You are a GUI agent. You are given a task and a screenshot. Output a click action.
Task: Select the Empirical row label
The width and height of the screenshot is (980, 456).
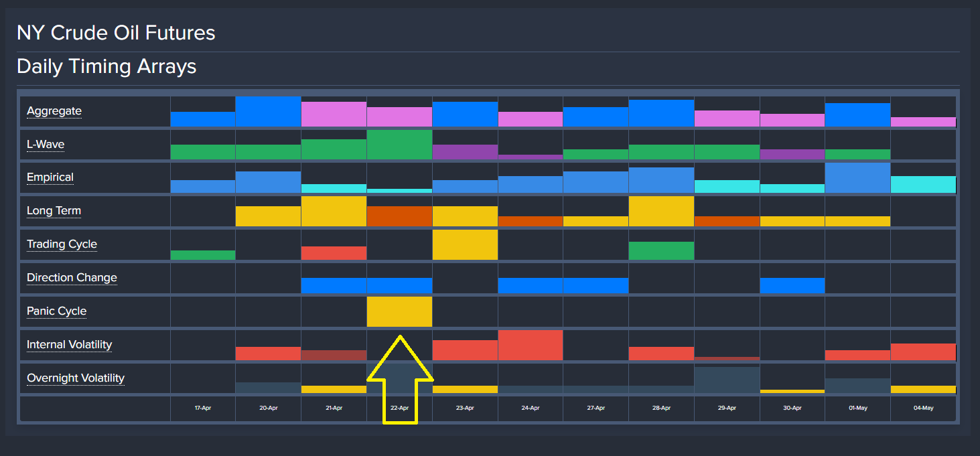tap(50, 177)
